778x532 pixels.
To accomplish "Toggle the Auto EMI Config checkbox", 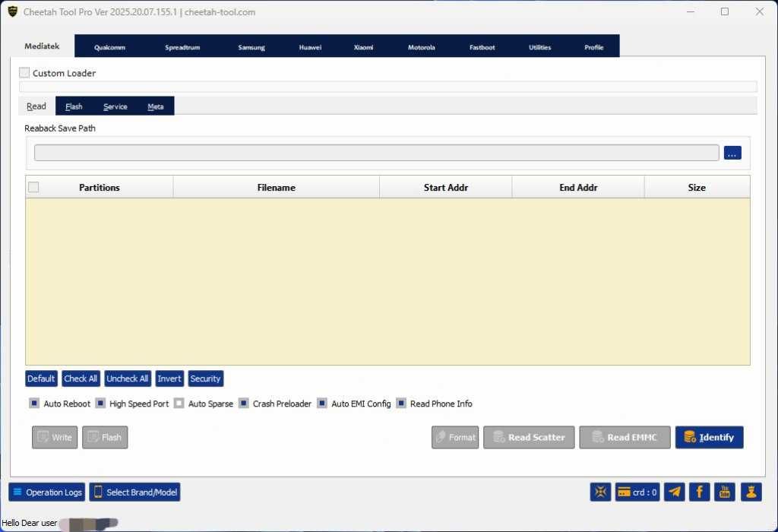I will point(322,403).
